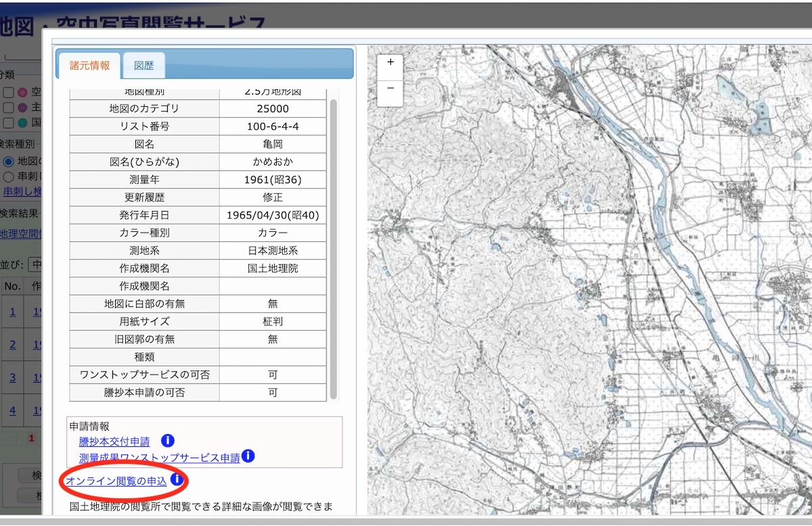Click the 地図に白部の有無 row label
This screenshot has width=812, height=526.
coord(144,304)
